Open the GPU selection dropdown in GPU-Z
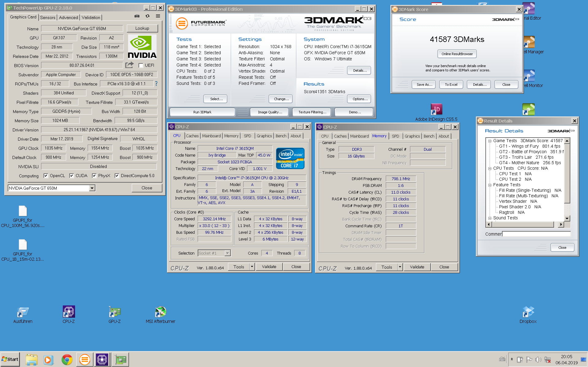 click(92, 188)
